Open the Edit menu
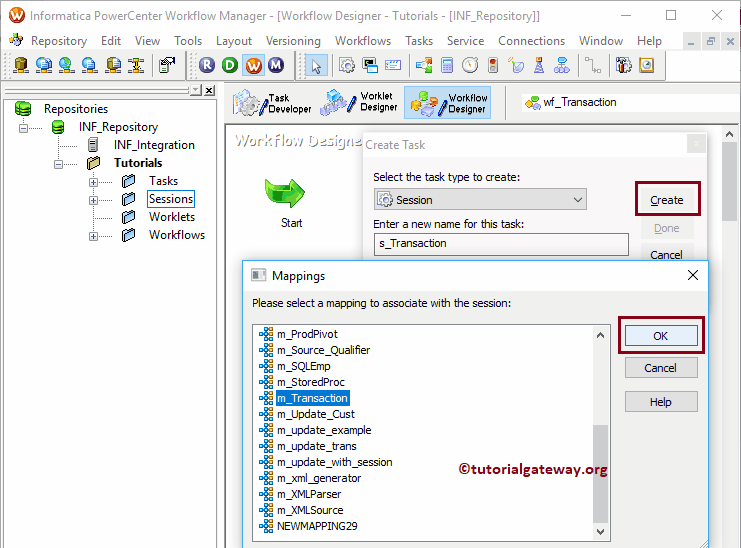Image resolution: width=741 pixels, height=548 pixels. click(111, 41)
